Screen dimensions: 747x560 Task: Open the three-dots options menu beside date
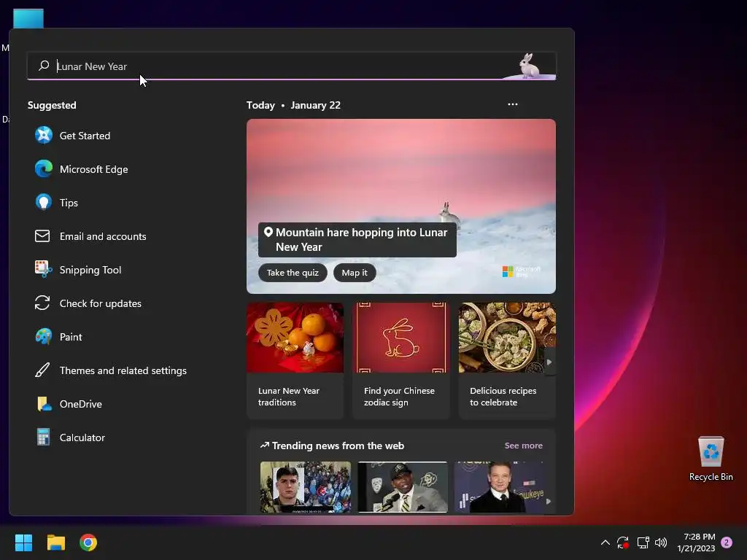(x=513, y=104)
